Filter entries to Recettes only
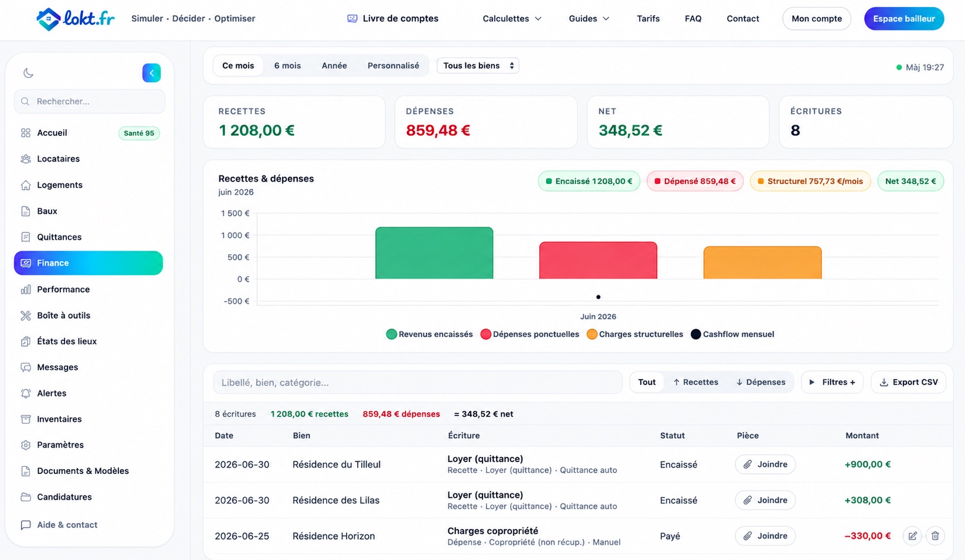The image size is (965, 560). click(x=695, y=383)
